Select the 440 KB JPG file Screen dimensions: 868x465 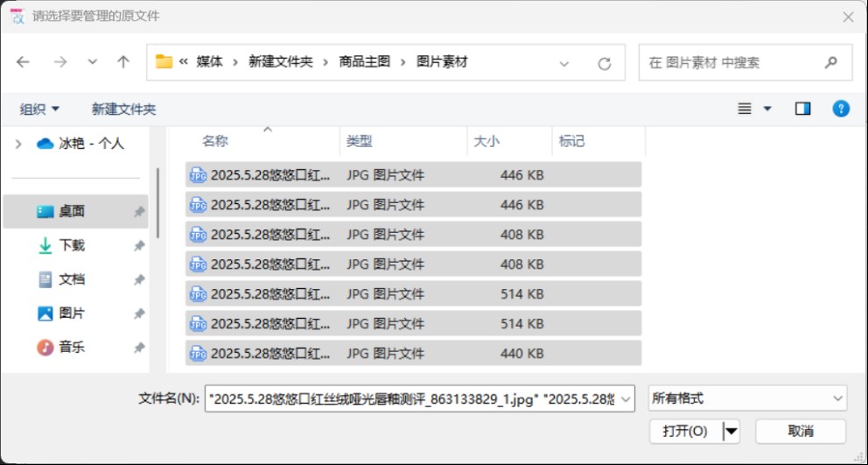(414, 353)
